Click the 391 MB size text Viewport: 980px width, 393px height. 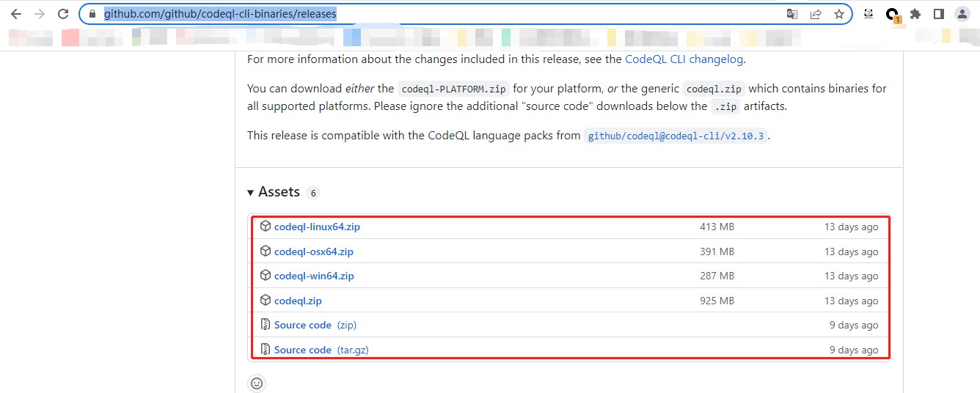coord(717,251)
